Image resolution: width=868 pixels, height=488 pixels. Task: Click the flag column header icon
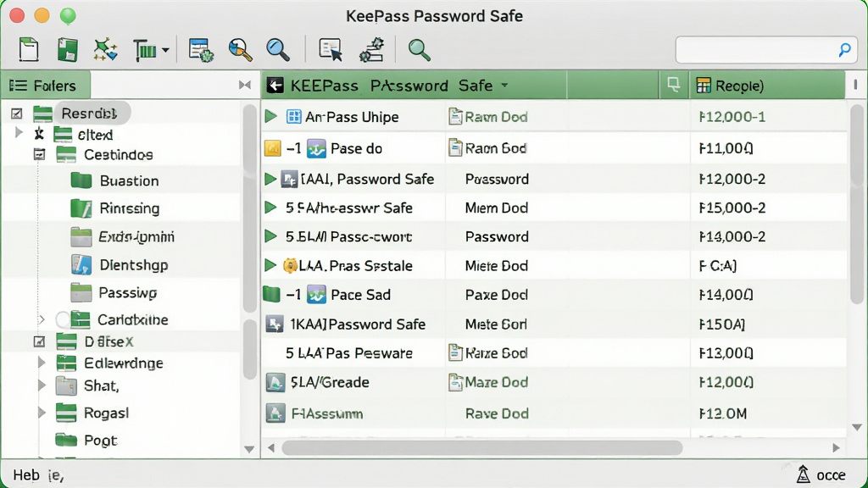tap(674, 85)
